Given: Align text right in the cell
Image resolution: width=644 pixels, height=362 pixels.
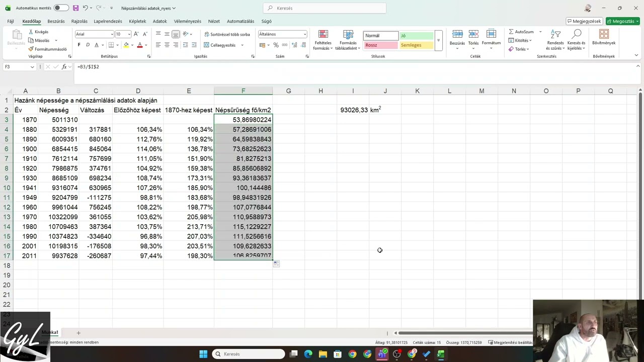Looking at the screenshot, I should (x=176, y=45).
